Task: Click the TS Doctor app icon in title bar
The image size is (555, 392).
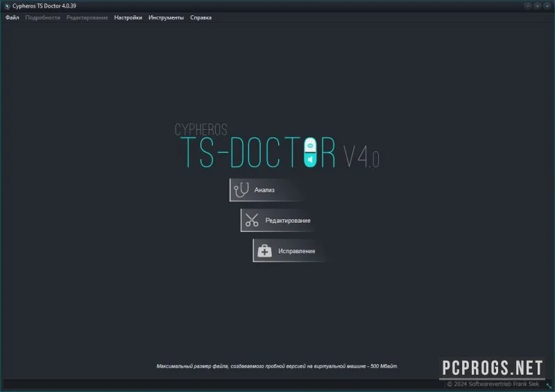Action: [x=7, y=6]
